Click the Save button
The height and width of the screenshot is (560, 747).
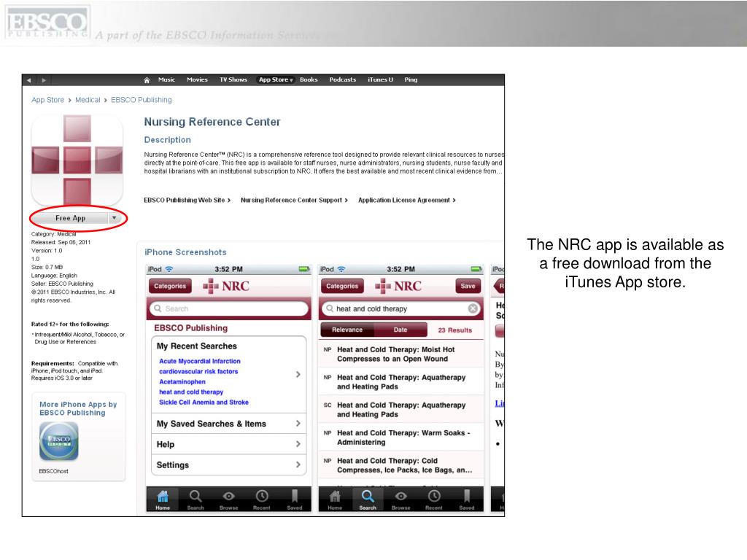[x=468, y=286]
